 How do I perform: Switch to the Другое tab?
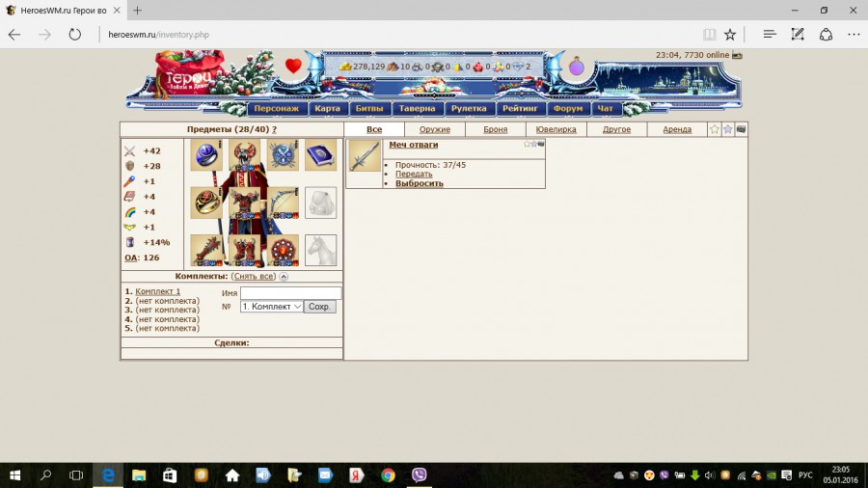point(616,129)
